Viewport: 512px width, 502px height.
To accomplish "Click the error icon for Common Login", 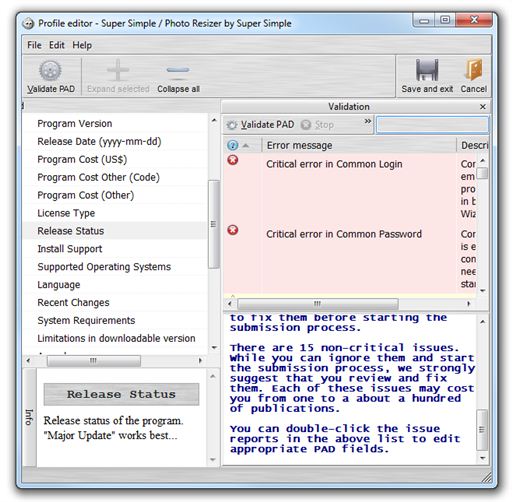I will [x=233, y=160].
